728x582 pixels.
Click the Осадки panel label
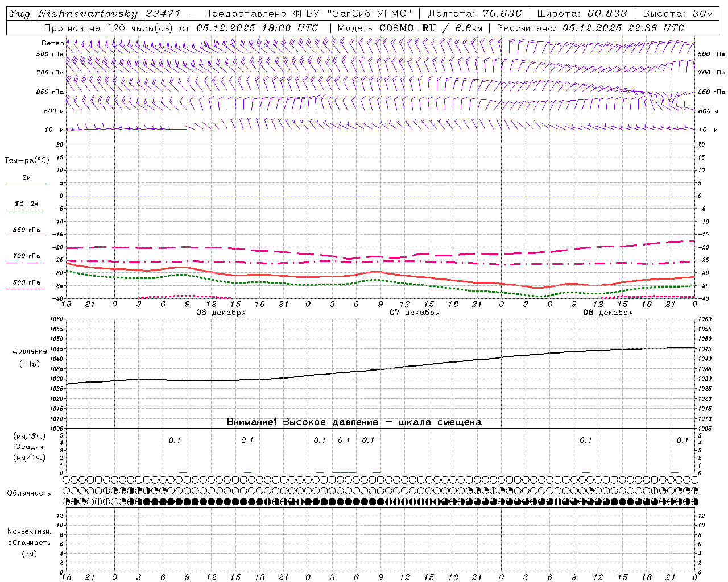point(30,447)
